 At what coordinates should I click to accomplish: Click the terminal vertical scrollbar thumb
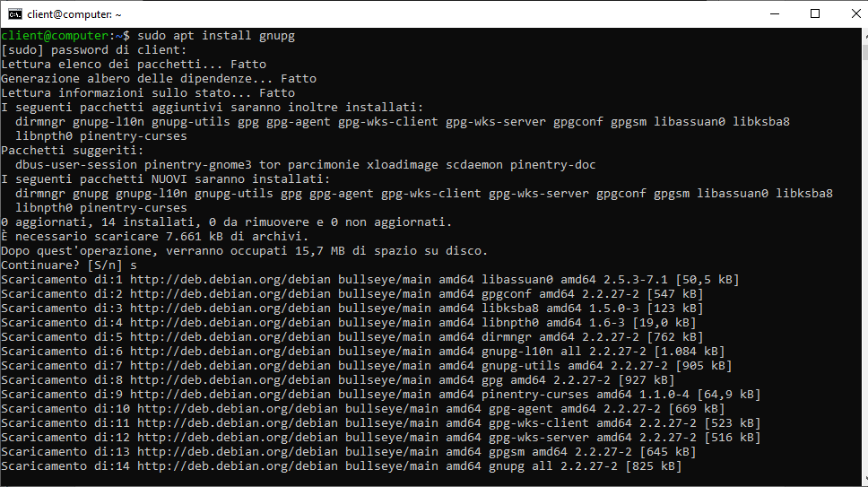tap(864, 53)
